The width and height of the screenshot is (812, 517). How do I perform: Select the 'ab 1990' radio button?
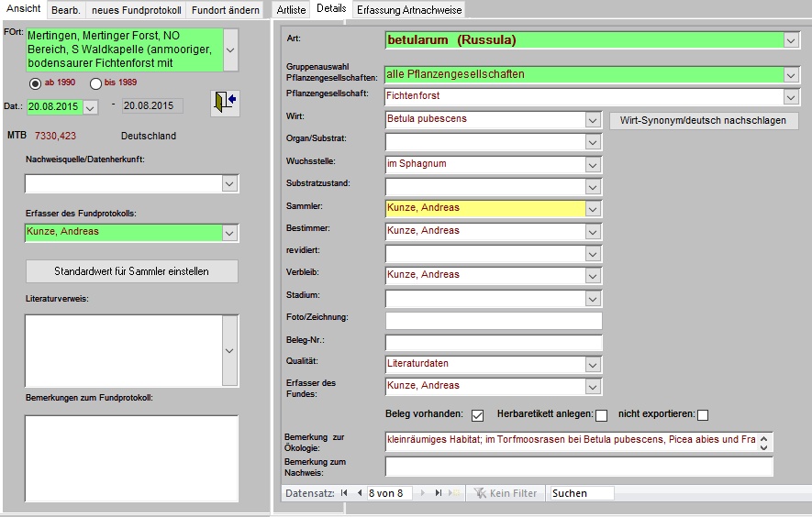36,83
